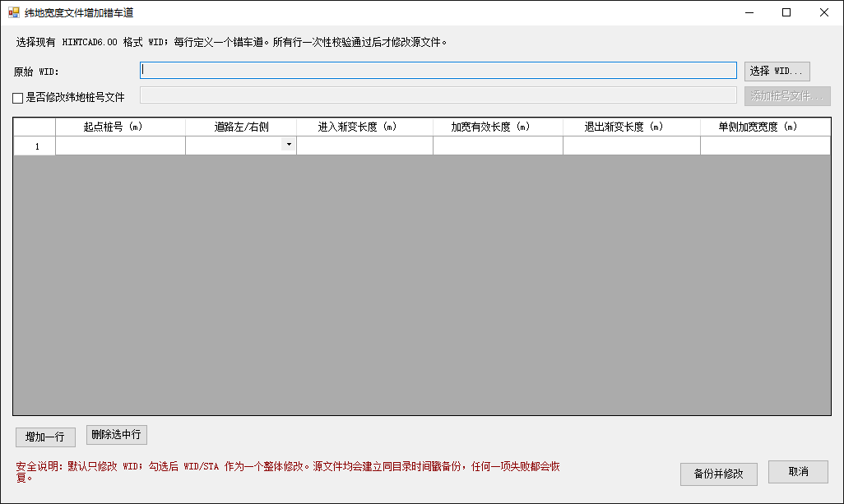Click the 增加一行 button
Viewport: 844px width, 504px height.
click(x=45, y=437)
